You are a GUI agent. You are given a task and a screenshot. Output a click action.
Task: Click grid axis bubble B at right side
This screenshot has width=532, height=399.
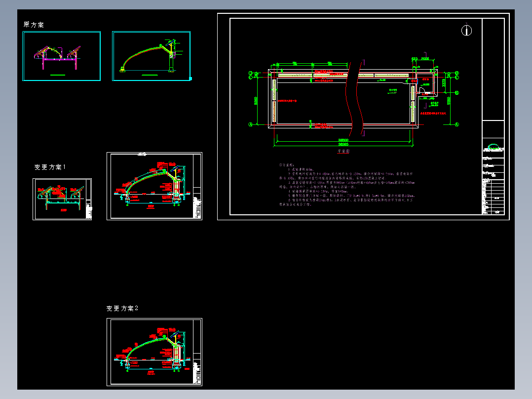pyautogui.click(x=456, y=92)
